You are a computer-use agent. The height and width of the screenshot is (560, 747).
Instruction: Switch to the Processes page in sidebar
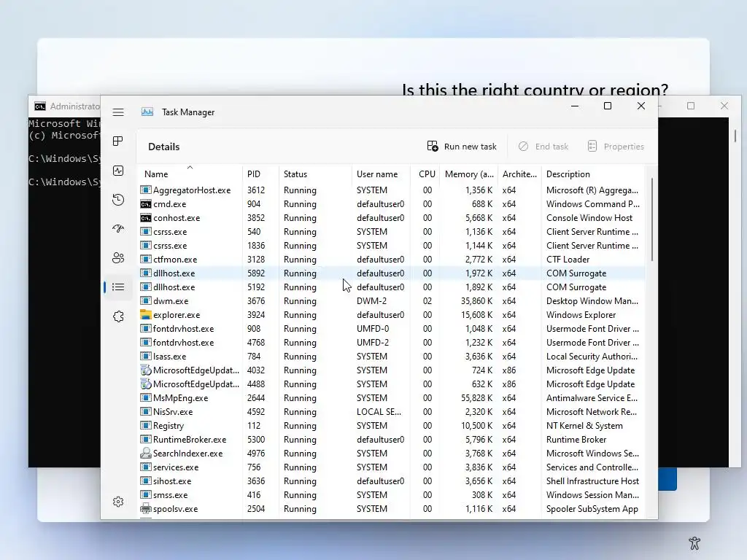(118, 141)
